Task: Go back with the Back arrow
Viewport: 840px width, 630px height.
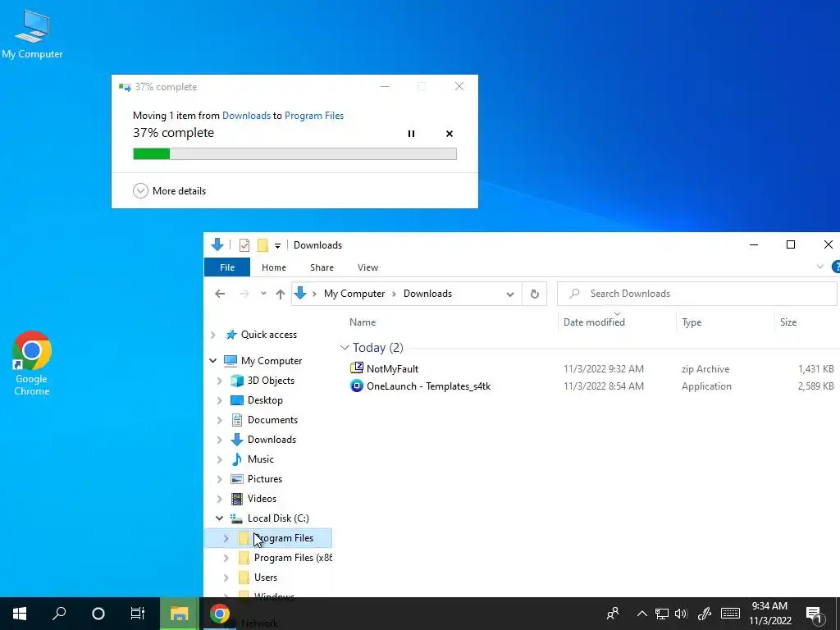Action: (220, 294)
